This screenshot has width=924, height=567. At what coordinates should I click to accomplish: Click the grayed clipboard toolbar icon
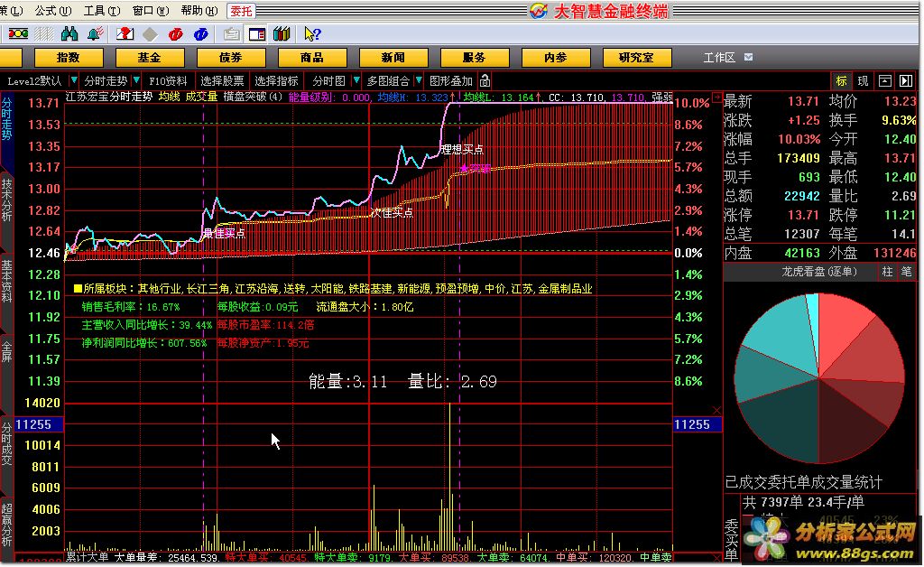[232, 34]
